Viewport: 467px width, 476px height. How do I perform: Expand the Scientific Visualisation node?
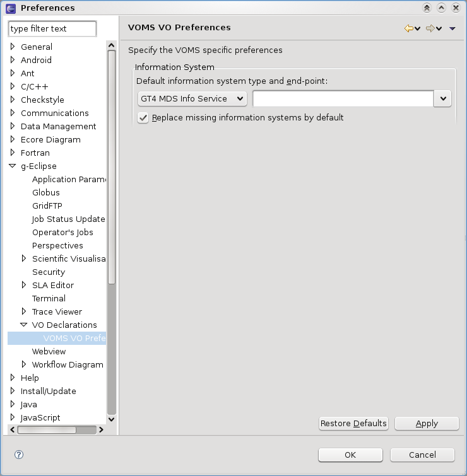(24, 258)
